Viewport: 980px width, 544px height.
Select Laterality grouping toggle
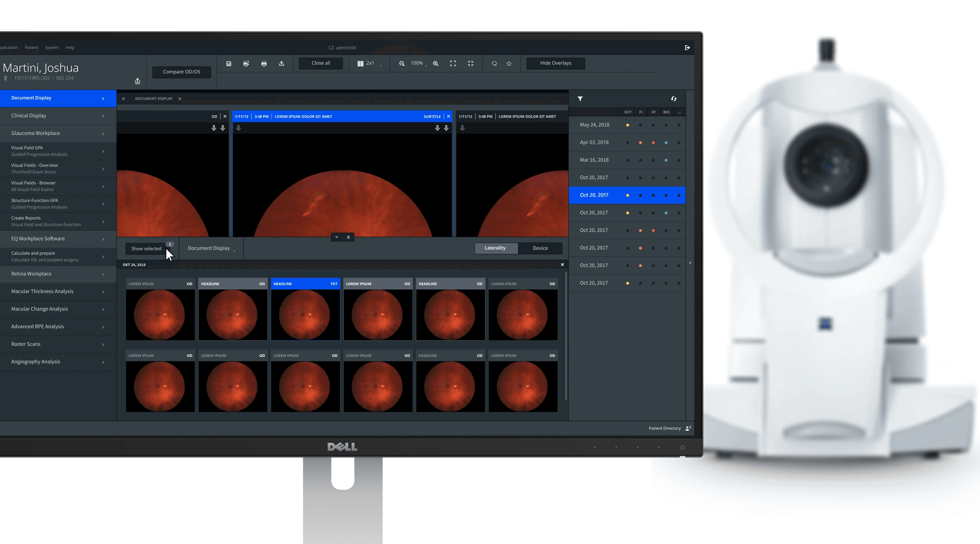[495, 248]
